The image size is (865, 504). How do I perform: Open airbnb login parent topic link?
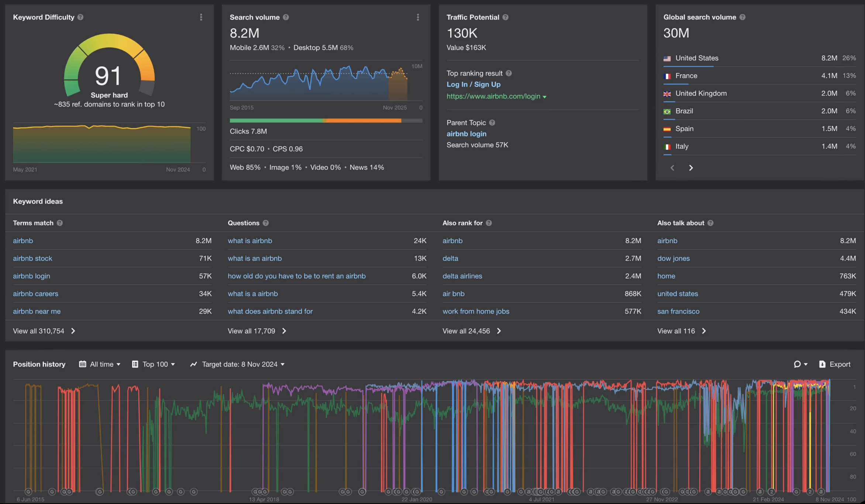pos(466,134)
